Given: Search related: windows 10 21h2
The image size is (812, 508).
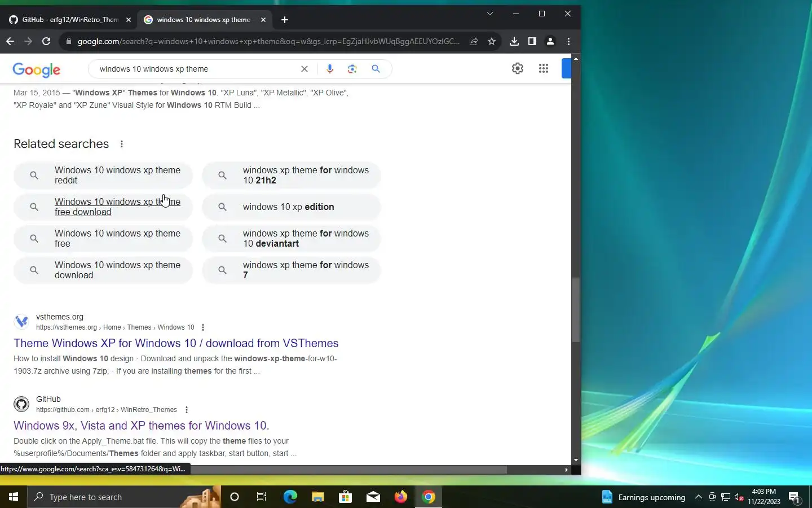Looking at the screenshot, I should pos(292,175).
